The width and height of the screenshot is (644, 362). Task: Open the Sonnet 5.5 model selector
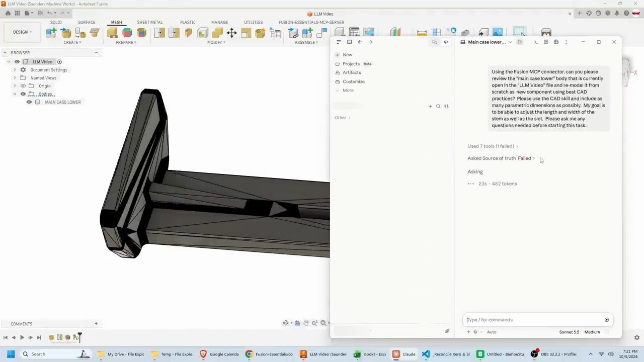569,332
